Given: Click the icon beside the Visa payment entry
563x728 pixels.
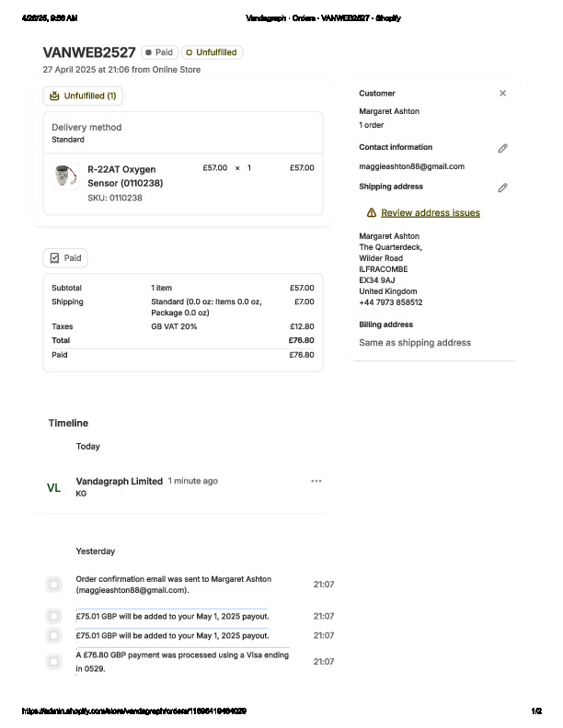Looking at the screenshot, I should click(x=54, y=662).
